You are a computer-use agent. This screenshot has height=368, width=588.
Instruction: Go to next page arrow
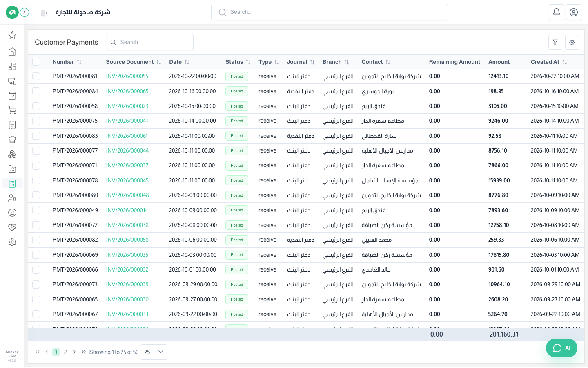(x=74, y=352)
